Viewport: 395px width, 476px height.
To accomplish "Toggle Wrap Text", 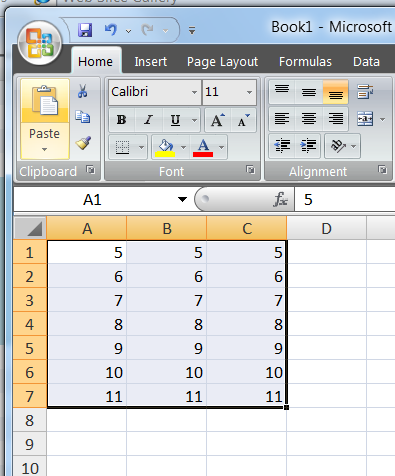I will [x=365, y=92].
